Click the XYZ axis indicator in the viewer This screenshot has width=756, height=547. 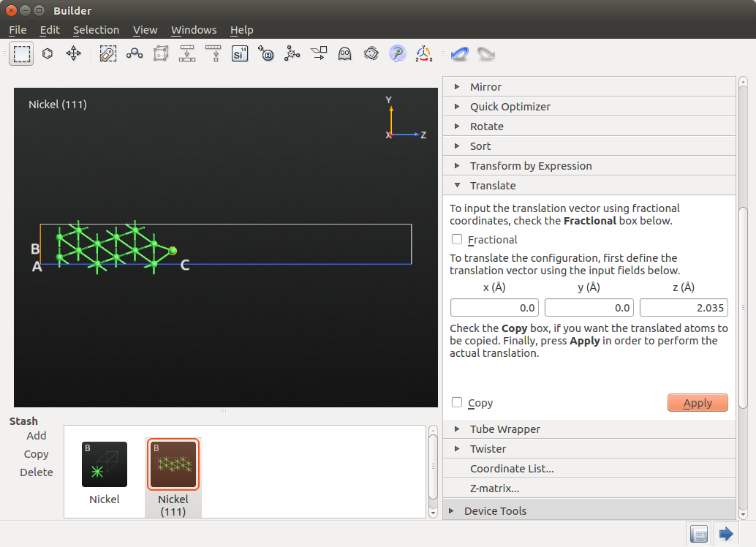click(x=406, y=118)
